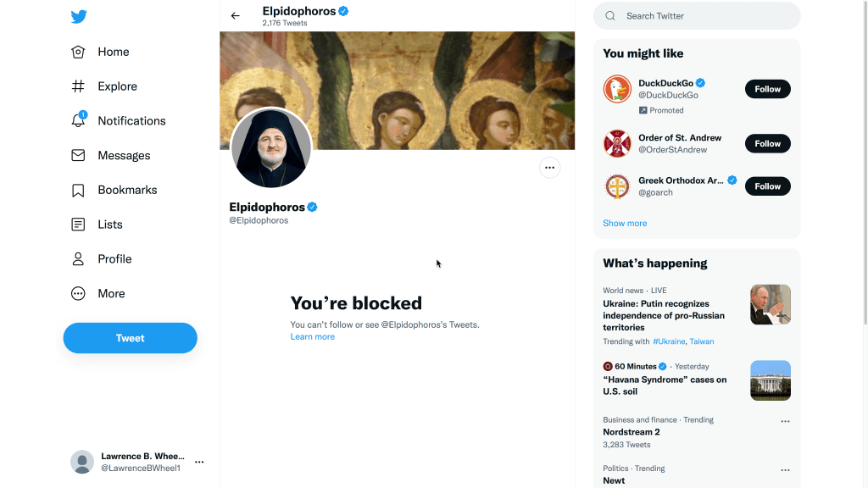Image resolution: width=868 pixels, height=488 pixels.
Task: Open Bookmarks from the sidebar
Action: click(x=126, y=191)
